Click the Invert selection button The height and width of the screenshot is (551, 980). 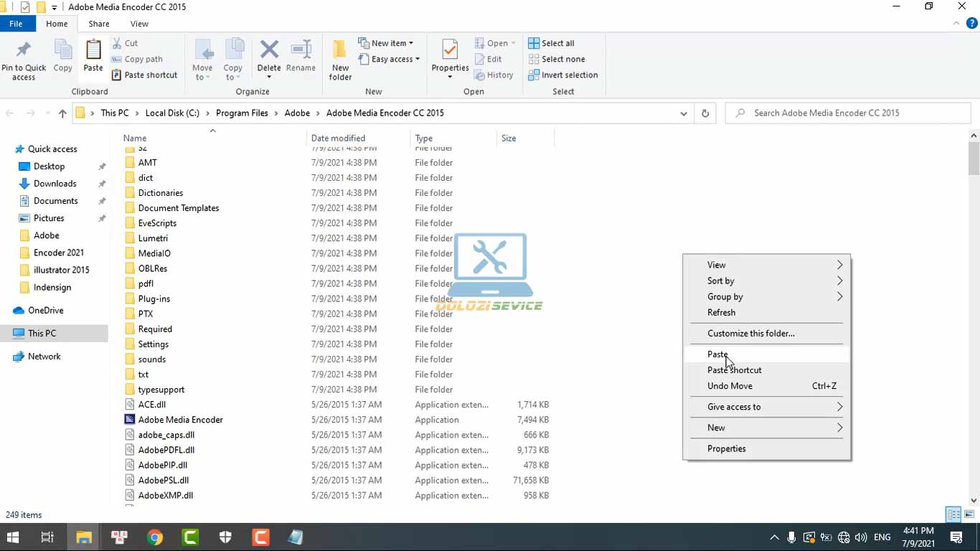(564, 75)
